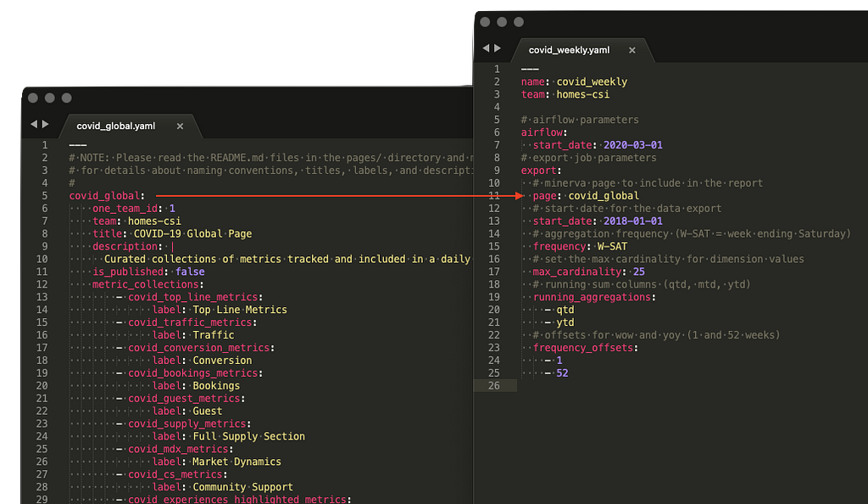Click 'Top Line Metrics' label value
Image resolution: width=868 pixels, height=504 pixels.
click(x=240, y=311)
